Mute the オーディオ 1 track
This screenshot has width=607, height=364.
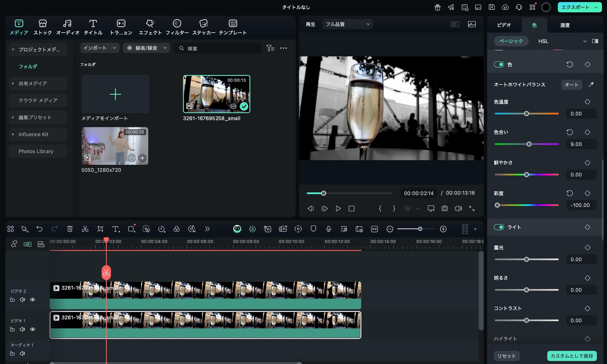[x=22, y=354]
